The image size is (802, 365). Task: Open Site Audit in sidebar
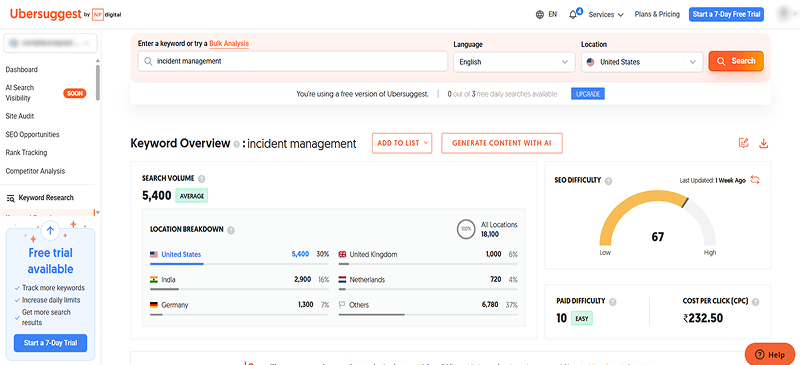(20, 116)
